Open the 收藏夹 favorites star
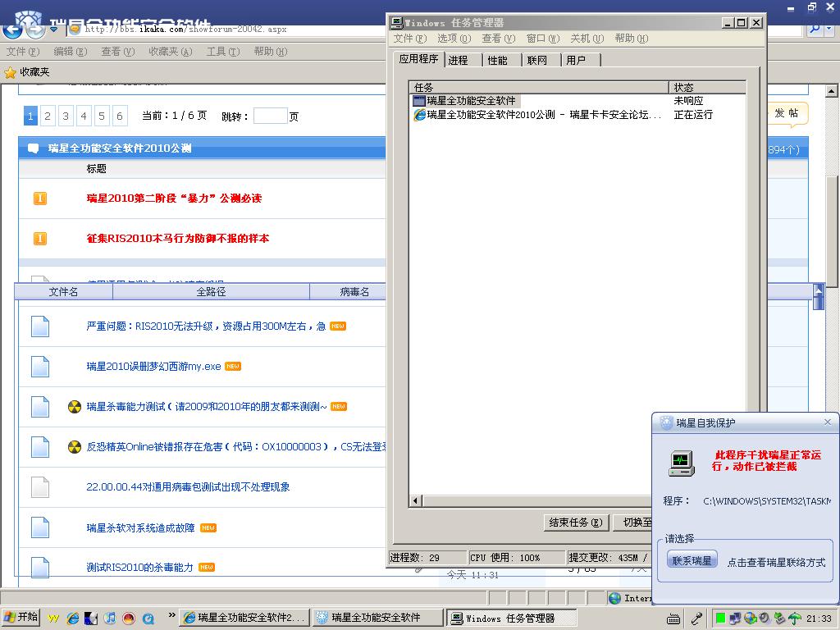Image resolution: width=840 pixels, height=630 pixels. coord(11,72)
